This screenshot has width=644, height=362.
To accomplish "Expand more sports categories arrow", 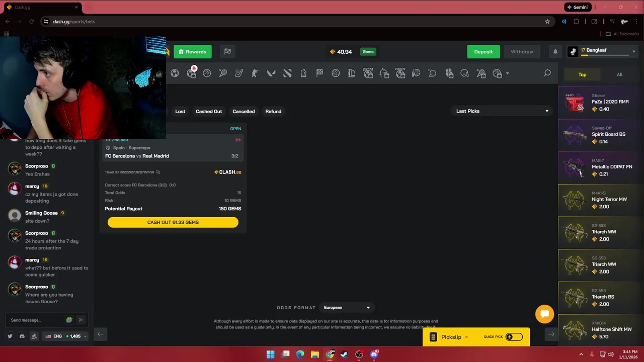I will click(x=507, y=74).
